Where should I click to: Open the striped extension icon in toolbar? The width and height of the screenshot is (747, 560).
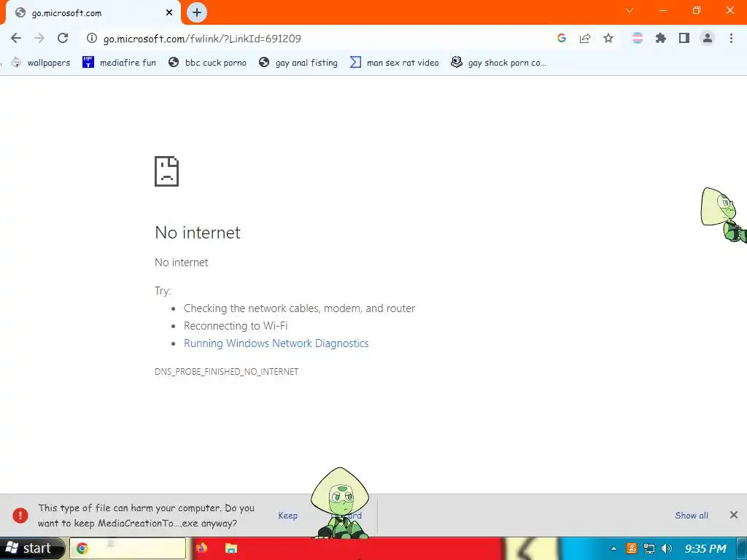637,39
